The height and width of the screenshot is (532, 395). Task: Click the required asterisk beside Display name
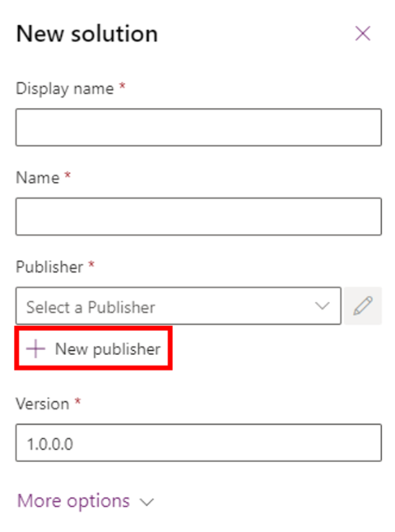click(122, 86)
